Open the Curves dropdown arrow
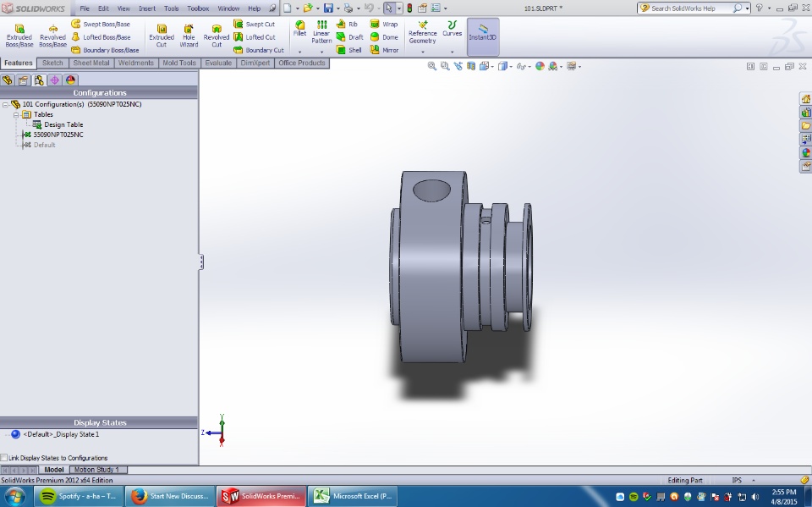 [452, 52]
